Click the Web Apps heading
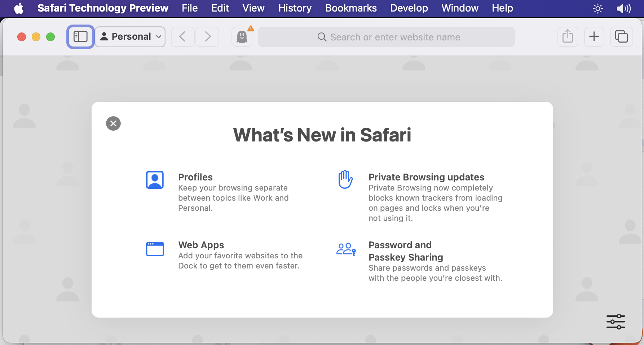The image size is (644, 345). 201,245
